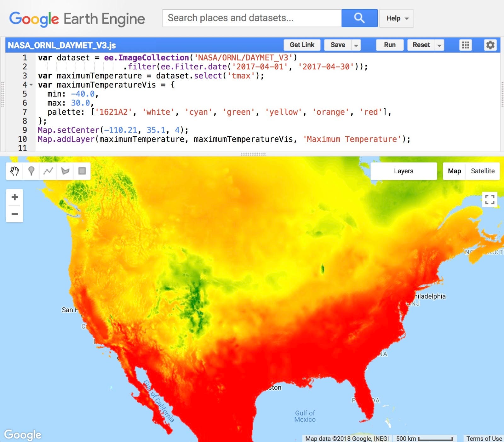Open the Layers panel on map

coord(404,171)
